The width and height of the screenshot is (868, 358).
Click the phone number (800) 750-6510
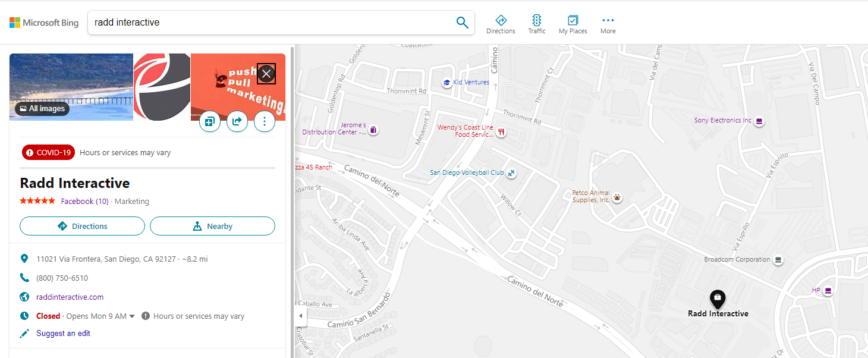(x=62, y=278)
